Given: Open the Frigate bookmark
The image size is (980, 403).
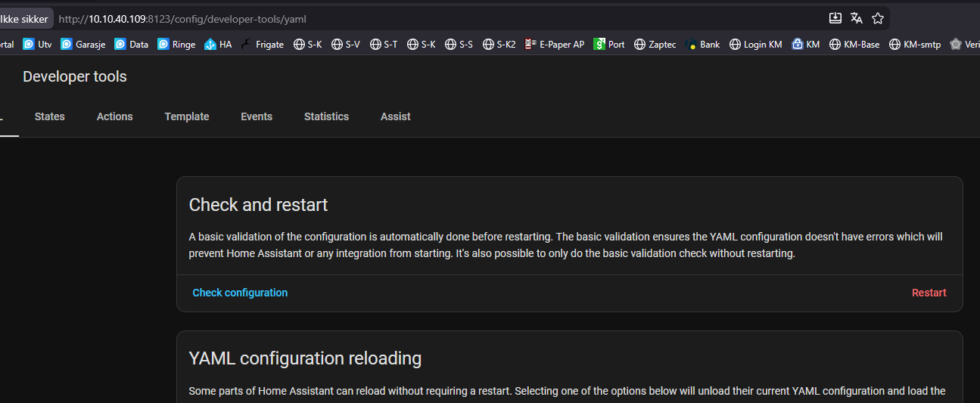Looking at the screenshot, I should coord(262,45).
